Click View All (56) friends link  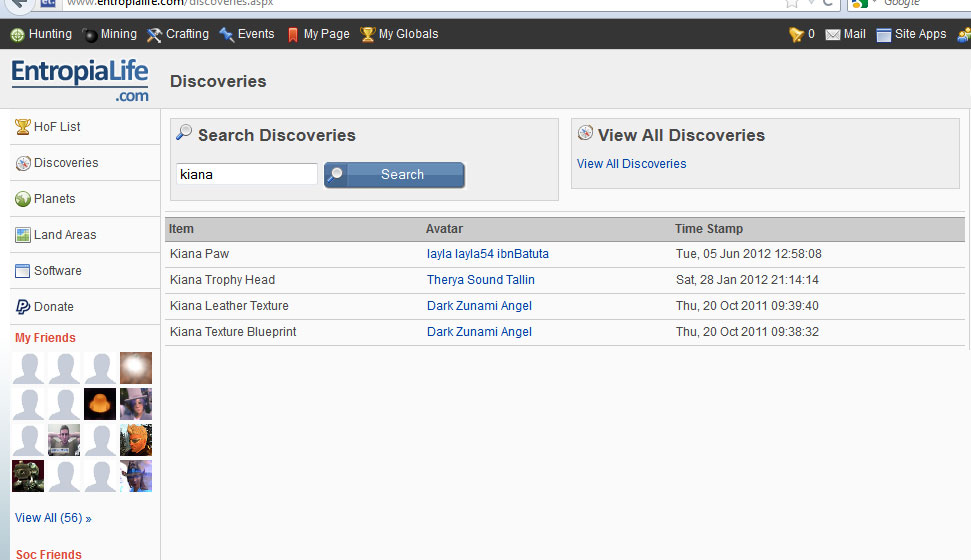point(53,517)
